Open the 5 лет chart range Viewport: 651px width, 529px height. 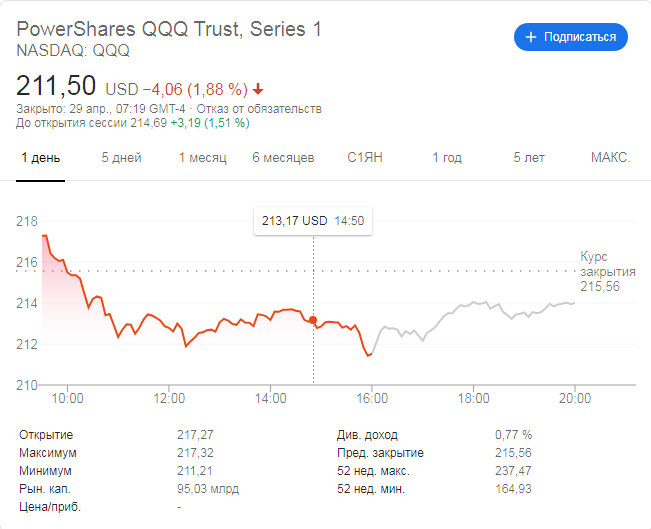point(529,158)
